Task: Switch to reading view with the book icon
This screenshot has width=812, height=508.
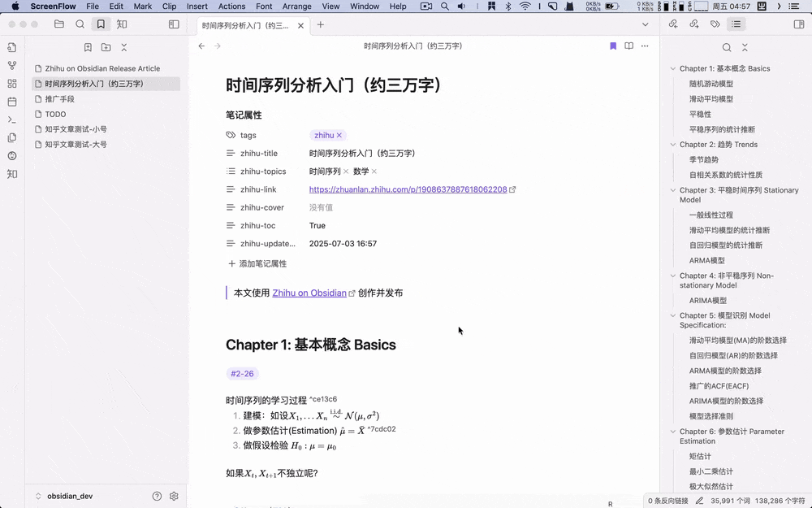Action: 628,46
